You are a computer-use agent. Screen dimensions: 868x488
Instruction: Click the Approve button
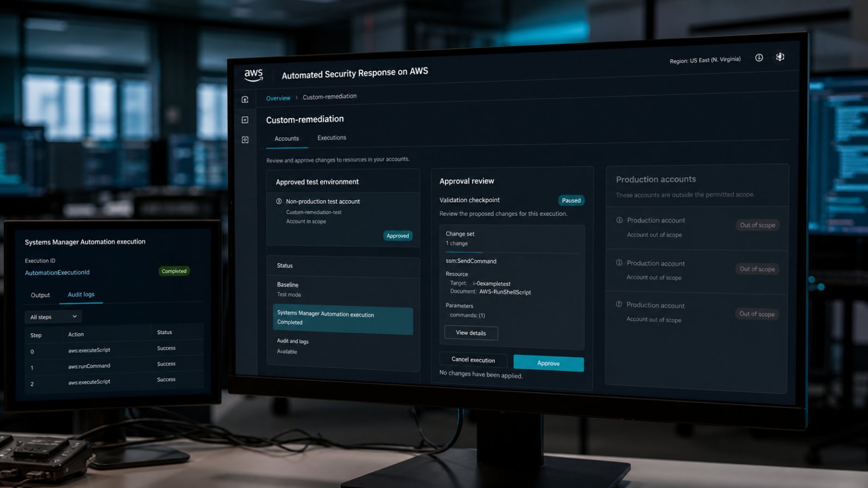click(548, 363)
